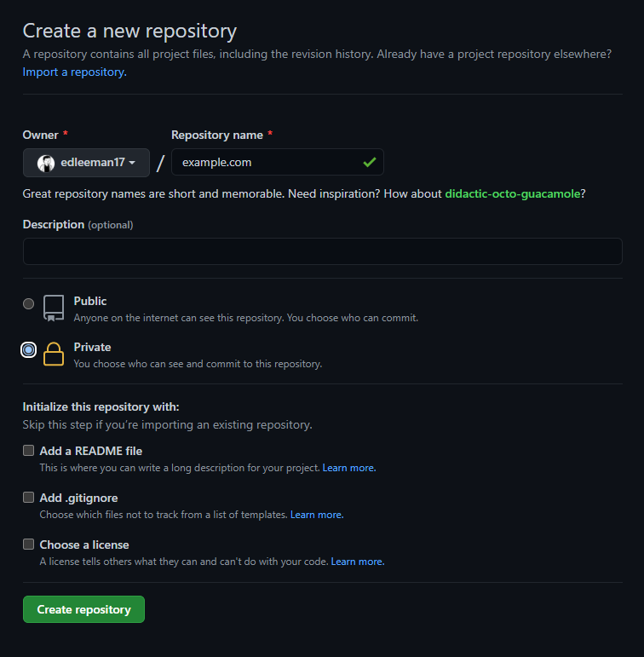
Task: Select the Public radio button
Action: click(29, 303)
